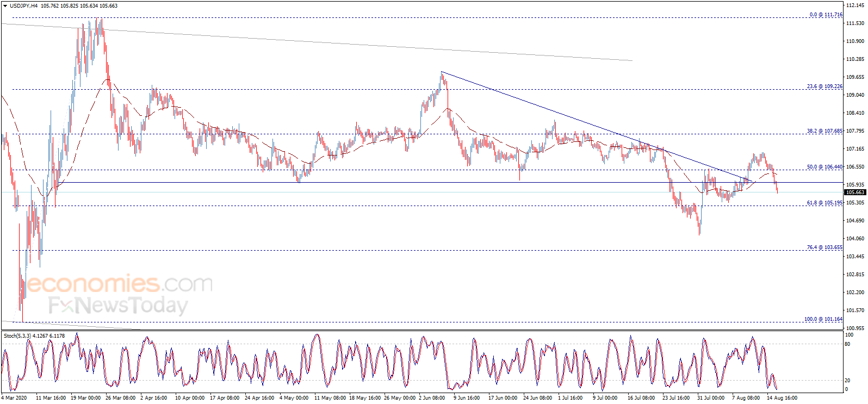Select the 100.0 @ 101.164 Fibonacci label
This screenshot has height=404, width=868.
point(823,319)
